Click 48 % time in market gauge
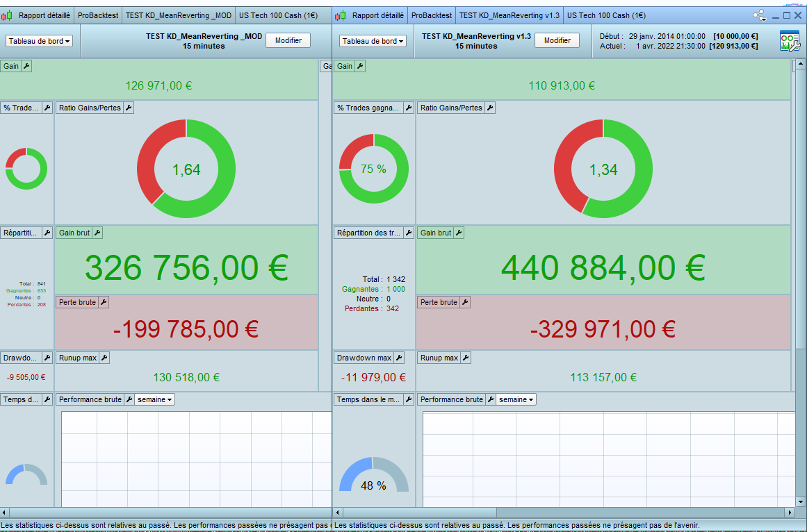The width and height of the screenshot is (807, 532). pyautogui.click(x=374, y=476)
